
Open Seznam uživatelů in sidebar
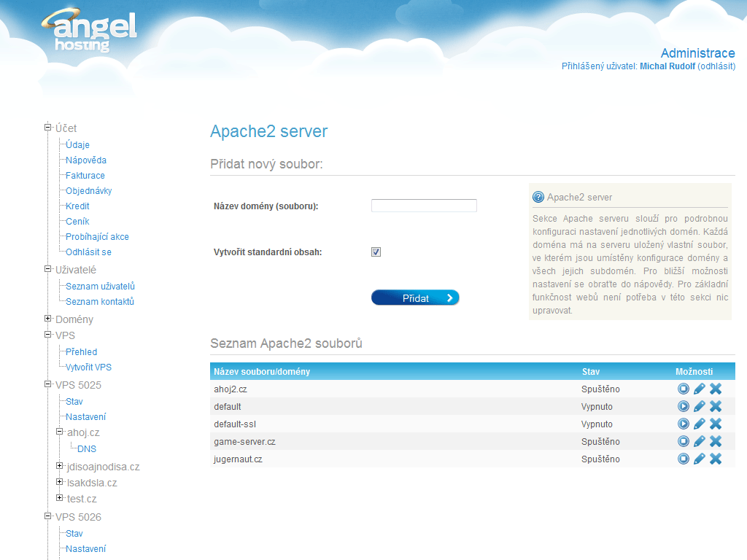coord(100,287)
